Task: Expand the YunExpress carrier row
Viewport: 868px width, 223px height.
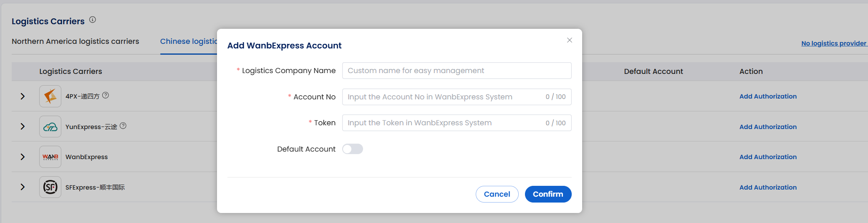Action: [23, 127]
